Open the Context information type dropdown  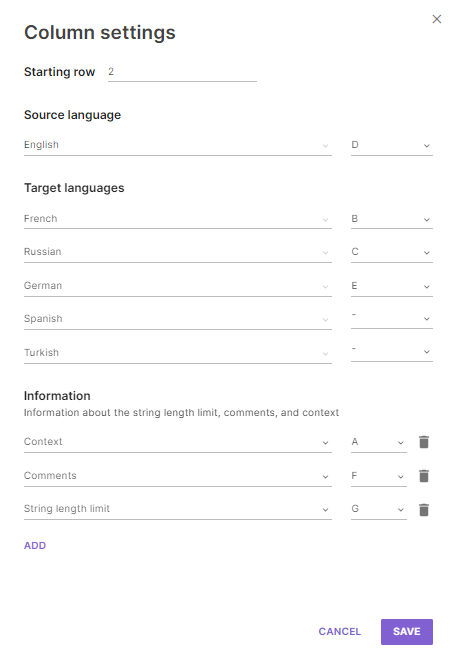pyautogui.click(x=177, y=442)
